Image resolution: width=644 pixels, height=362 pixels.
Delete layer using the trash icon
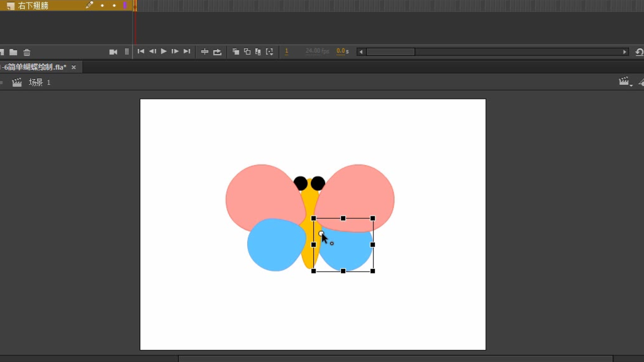(26, 52)
